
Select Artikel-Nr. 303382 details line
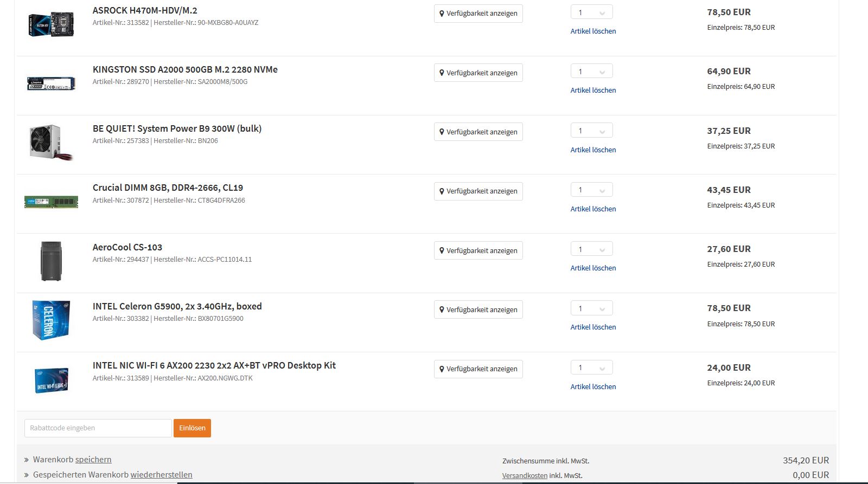(x=168, y=319)
